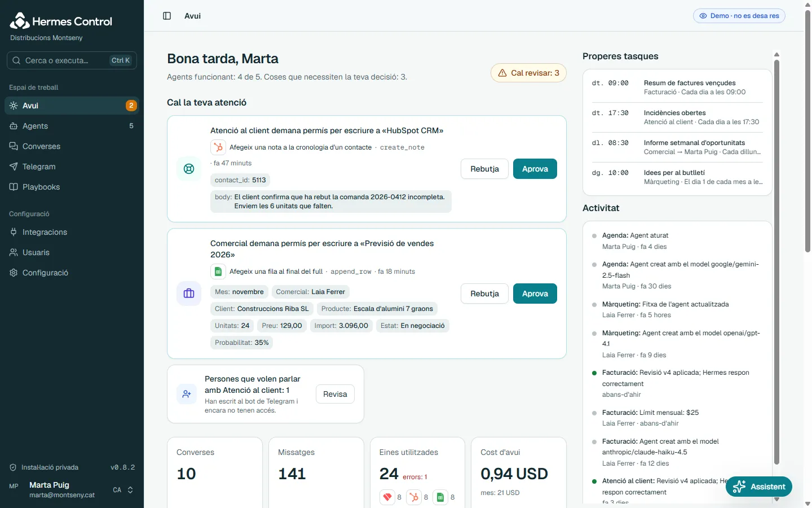The image size is (812, 508).
Task: Open Playbooks in the sidebar
Action: pos(72,187)
